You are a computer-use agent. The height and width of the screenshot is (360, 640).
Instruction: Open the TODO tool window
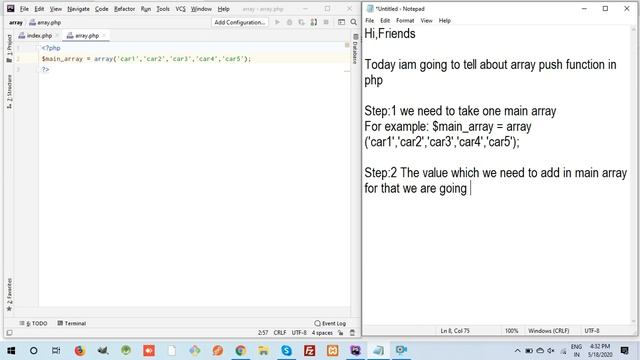tap(33, 323)
